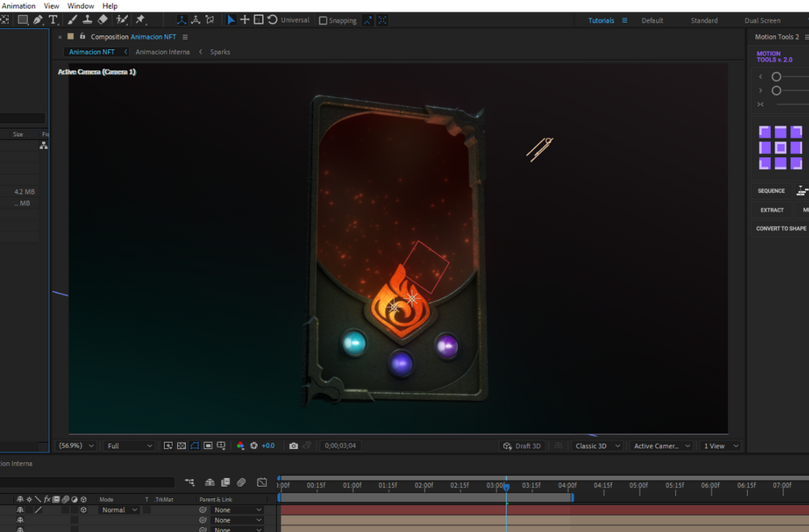
Task: Click the first Motion Tools slider handle
Action: click(x=776, y=77)
